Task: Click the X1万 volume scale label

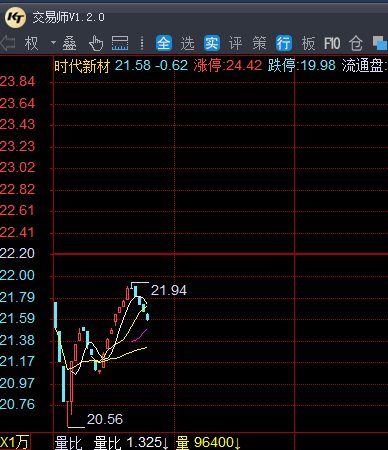Action: click(15, 442)
